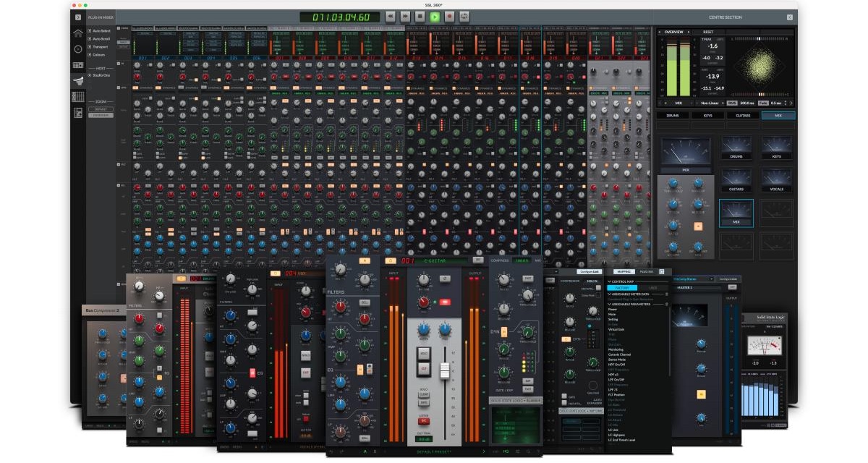Enable the Auto Select checkbox
Image resolution: width=868 pixels, height=463 pixels.
click(x=90, y=31)
